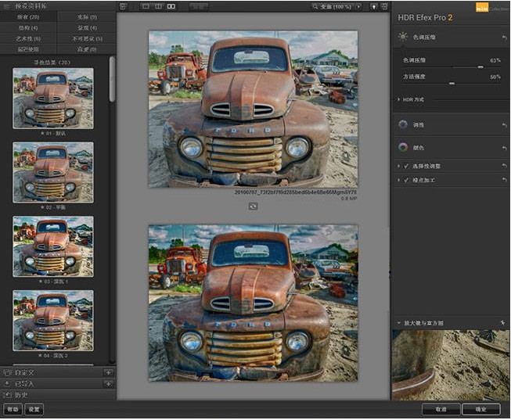Open the settings button at bottom left

point(34,409)
